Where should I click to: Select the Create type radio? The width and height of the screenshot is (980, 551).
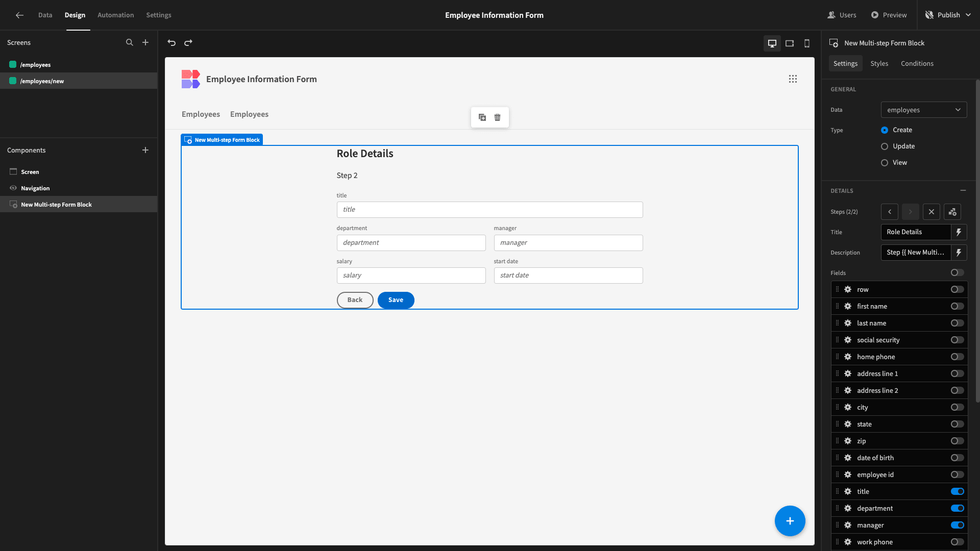885,130
